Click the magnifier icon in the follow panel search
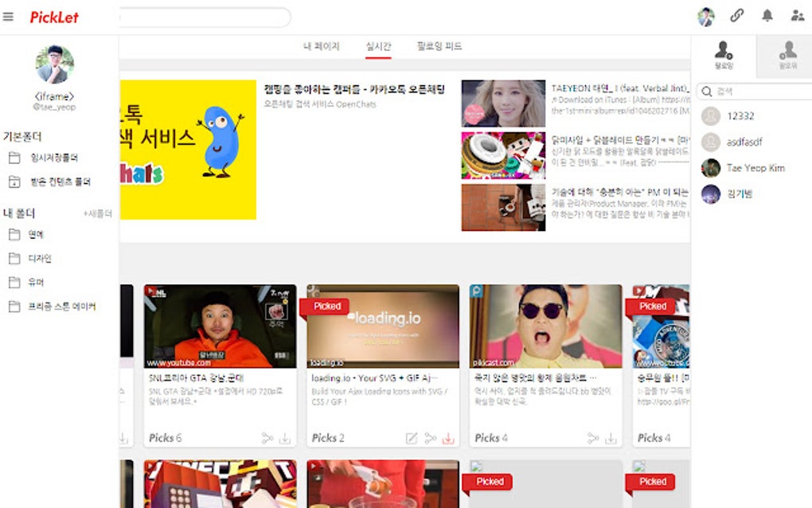 click(x=706, y=92)
